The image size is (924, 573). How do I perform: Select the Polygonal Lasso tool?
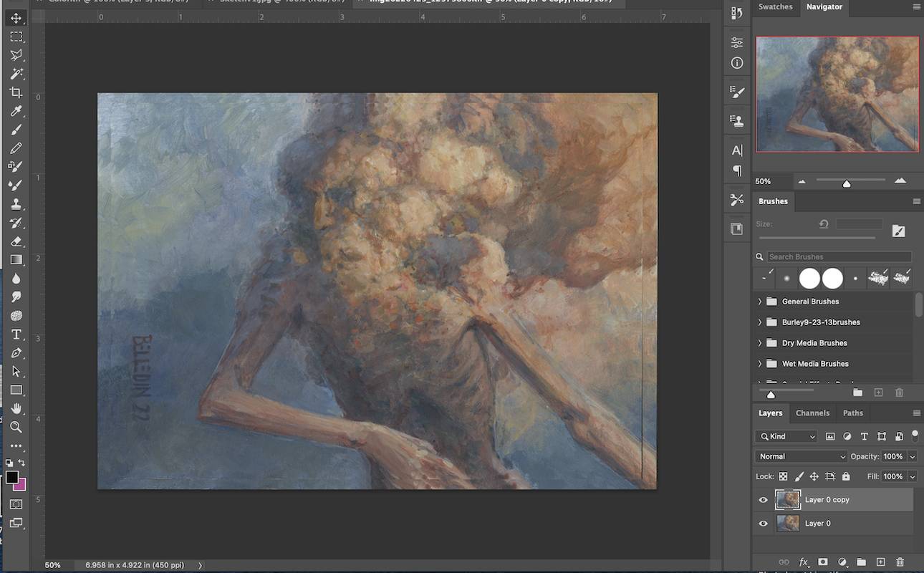[x=16, y=55]
